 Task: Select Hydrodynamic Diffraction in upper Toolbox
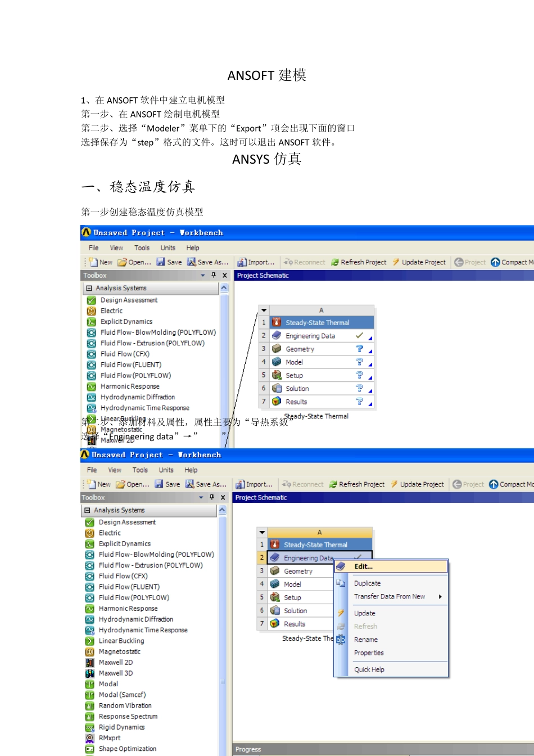pyautogui.click(x=138, y=397)
